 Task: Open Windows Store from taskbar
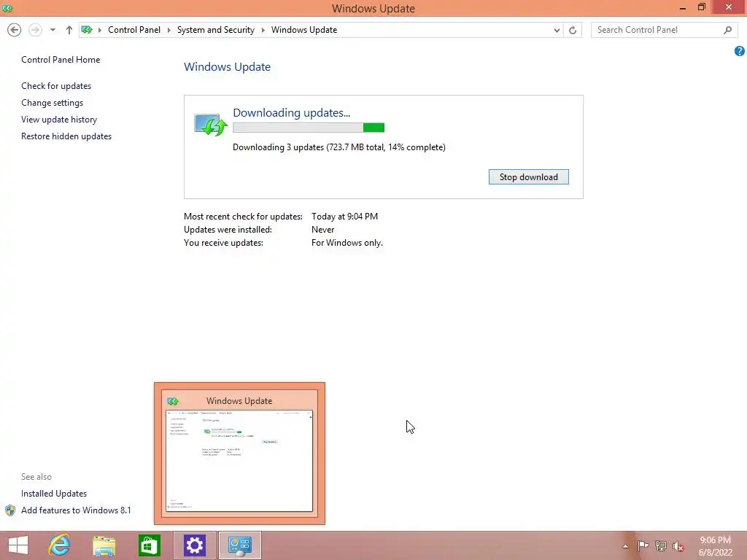click(149, 545)
